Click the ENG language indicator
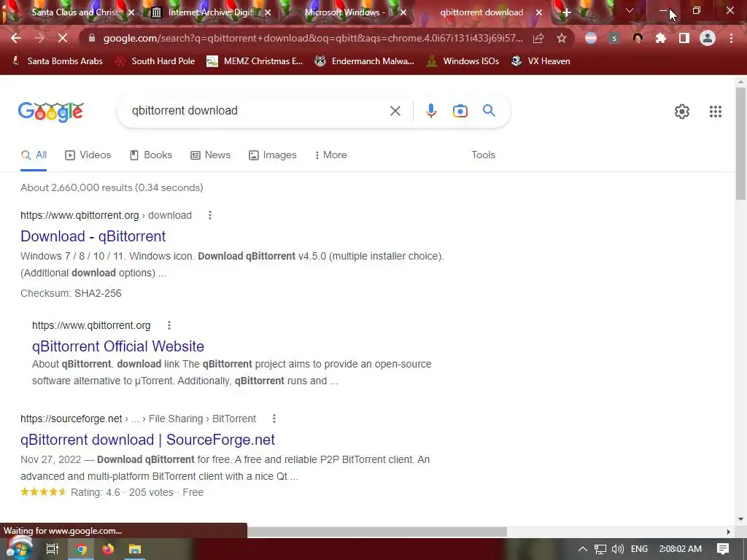 (x=639, y=549)
